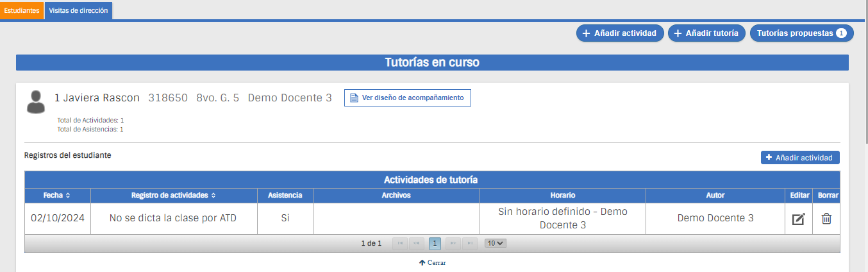The width and height of the screenshot is (868, 272).
Task: Select page number 1 in paginator
Action: click(435, 243)
